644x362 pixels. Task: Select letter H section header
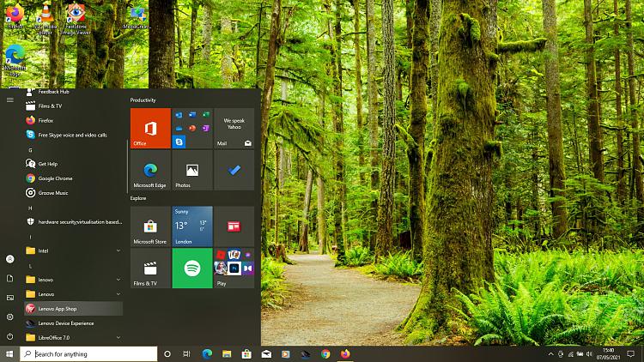click(x=30, y=208)
